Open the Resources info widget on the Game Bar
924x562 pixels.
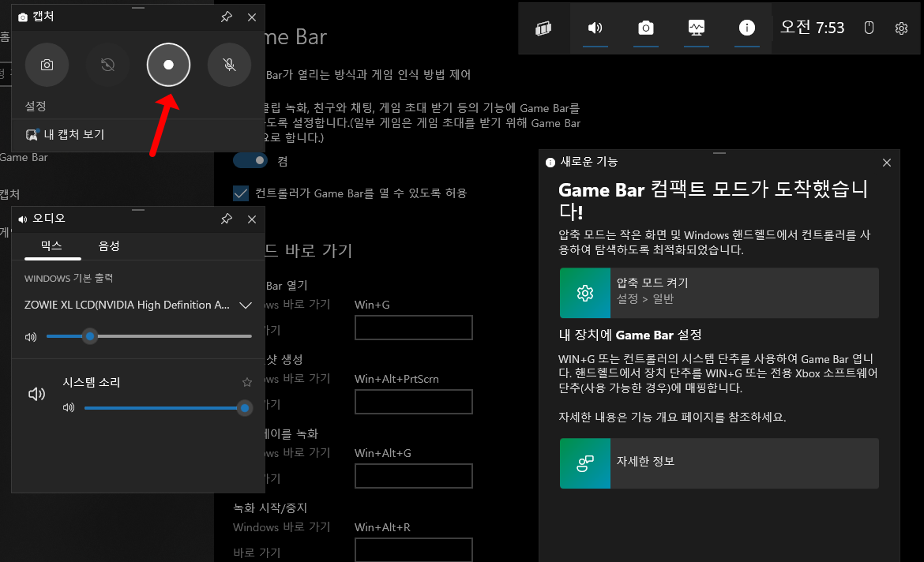point(746,28)
